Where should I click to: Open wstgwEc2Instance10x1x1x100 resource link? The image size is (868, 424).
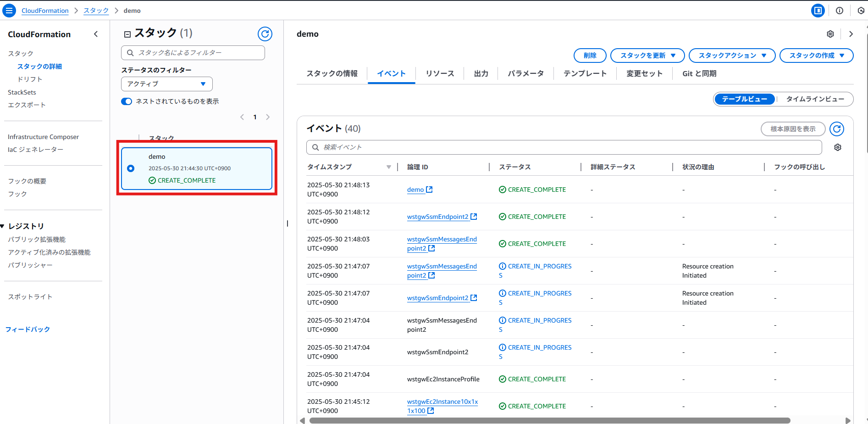tap(442, 406)
